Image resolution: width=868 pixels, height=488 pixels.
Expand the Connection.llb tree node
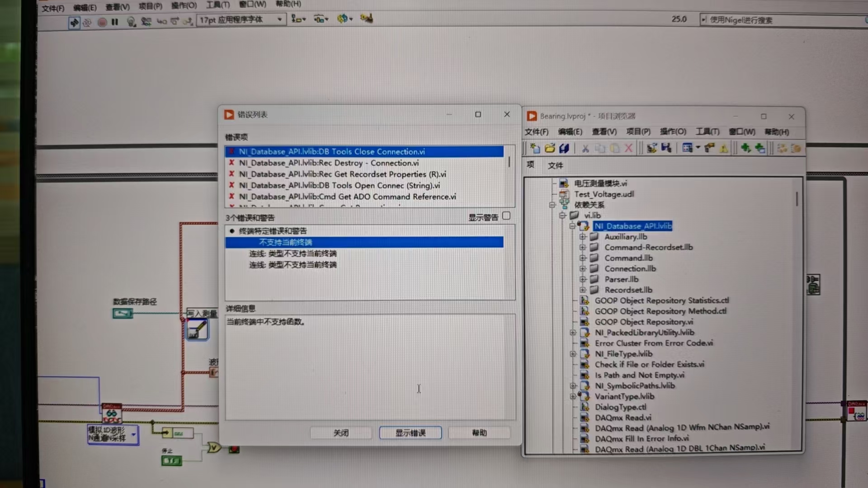(583, 268)
